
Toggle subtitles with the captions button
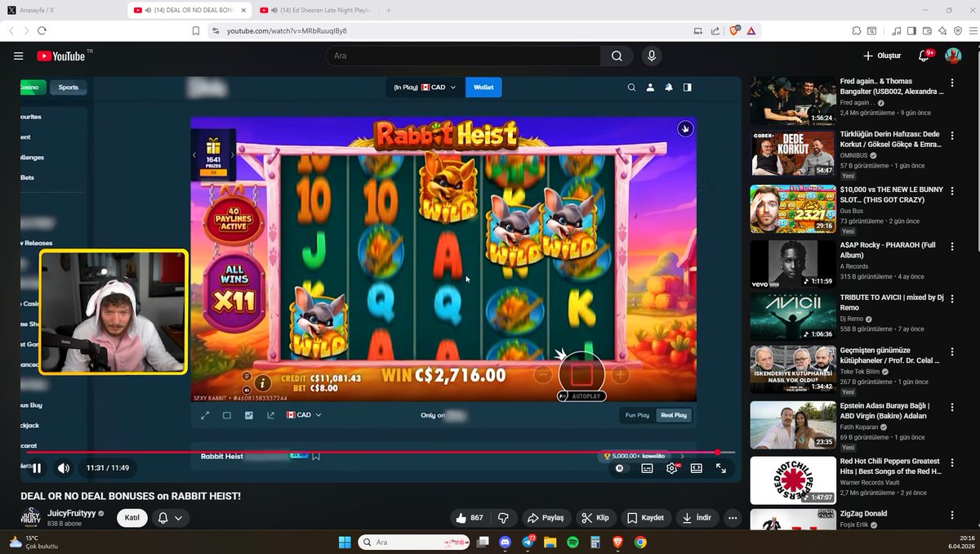click(x=647, y=468)
